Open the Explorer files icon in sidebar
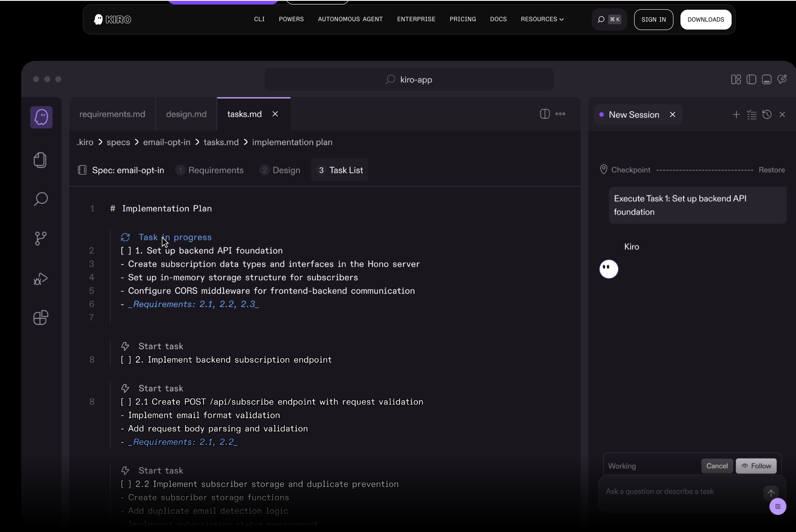Screen dimensions: 796x532 click(x=40, y=160)
